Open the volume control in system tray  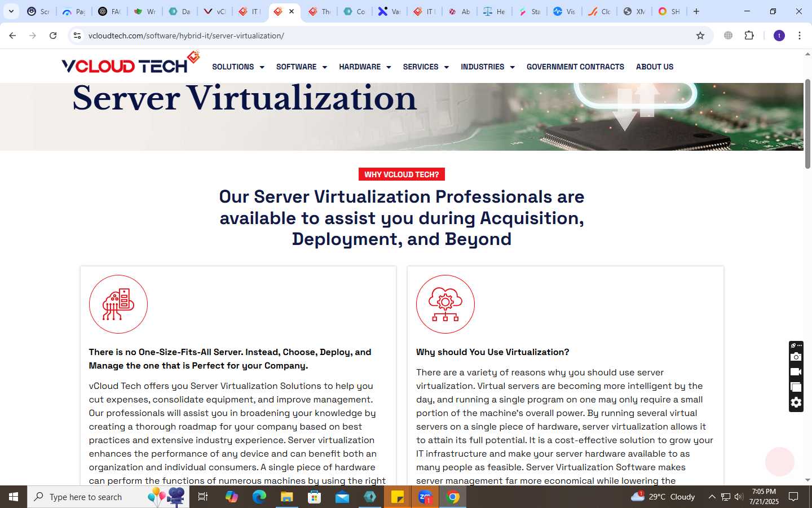click(x=739, y=497)
